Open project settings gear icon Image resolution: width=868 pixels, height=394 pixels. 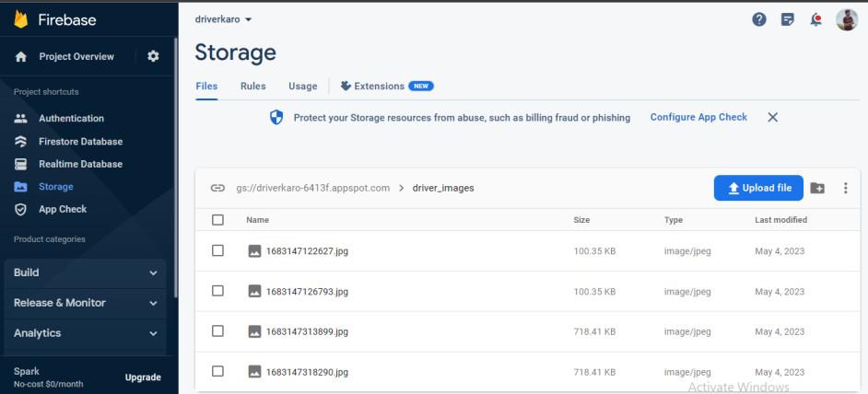point(153,56)
